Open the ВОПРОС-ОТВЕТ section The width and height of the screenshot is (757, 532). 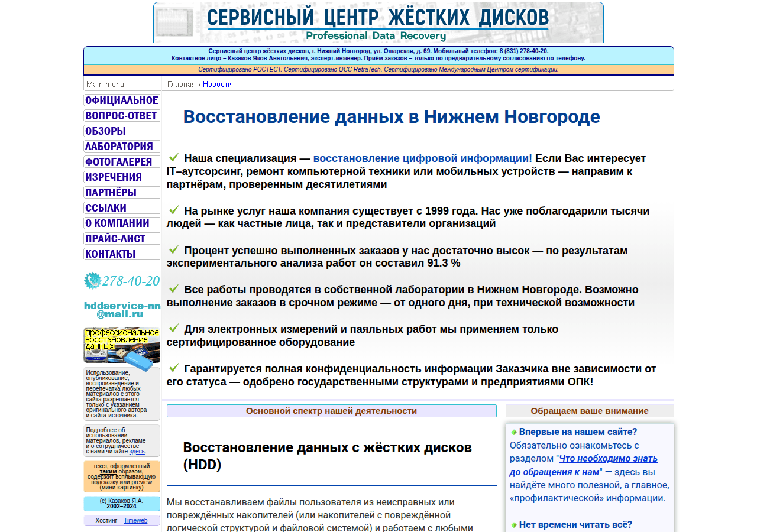click(122, 116)
